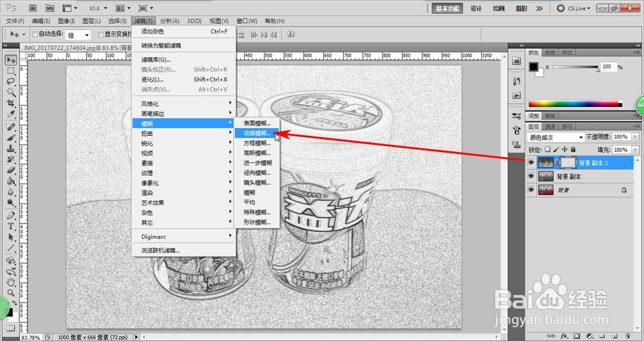This screenshot has height=342, width=644.
Task: Open the 图像(I) menu
Action: point(66,21)
